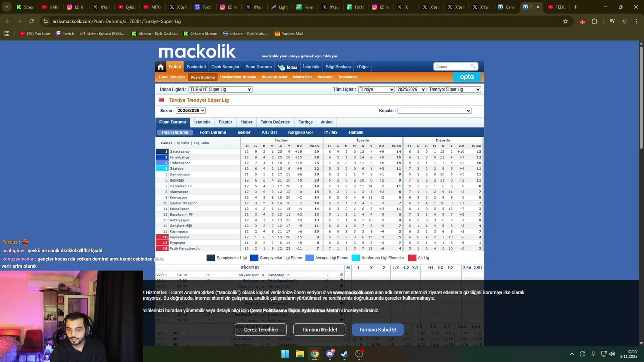Click the browser address bar
The width and height of the screenshot is (644, 362).
[x=302, y=21]
